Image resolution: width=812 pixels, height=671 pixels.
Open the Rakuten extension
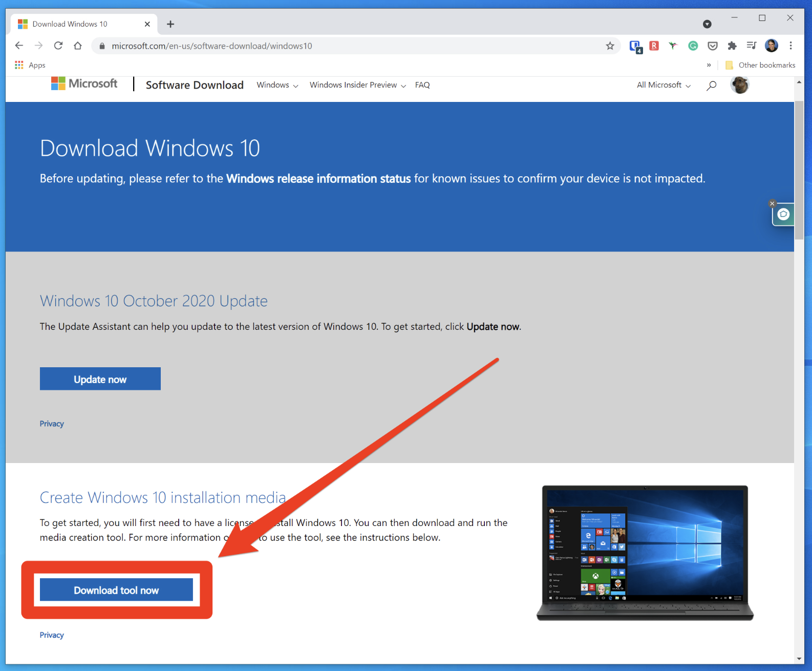[x=654, y=46]
